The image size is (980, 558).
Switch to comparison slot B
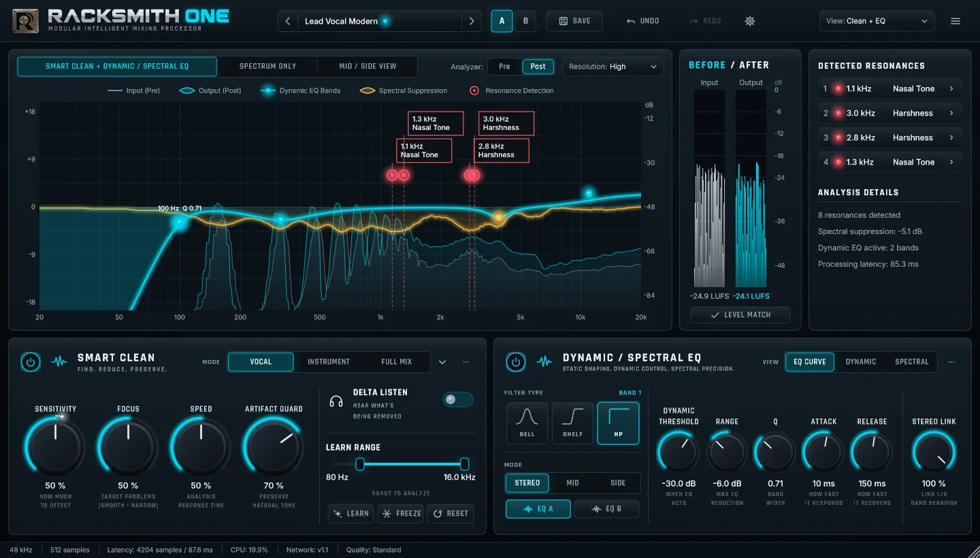coord(525,21)
